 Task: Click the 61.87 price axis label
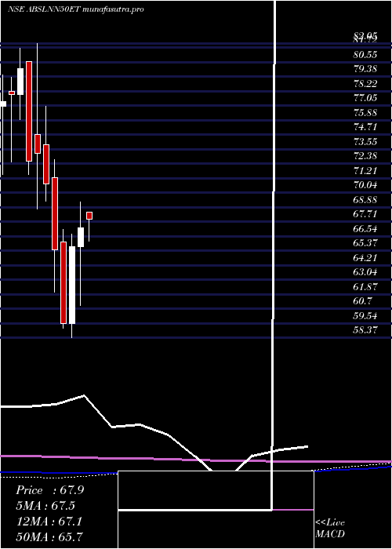[365, 287]
